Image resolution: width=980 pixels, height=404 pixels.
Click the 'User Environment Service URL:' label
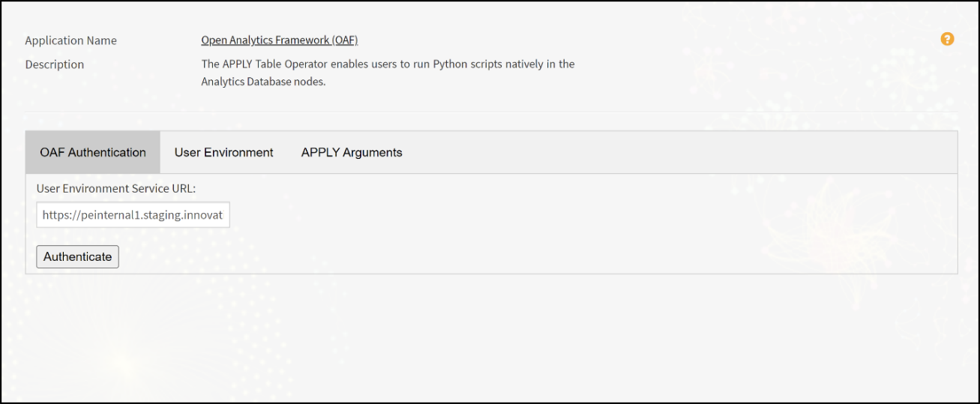point(115,188)
